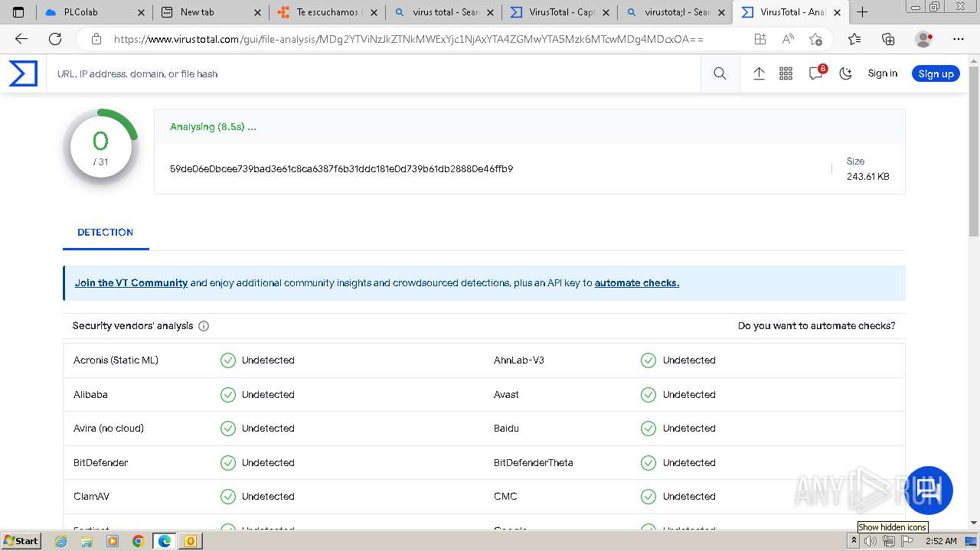Screen dimensions: 980x551
Task: Click info icon beside Security vendors' analysis
Action: click(204, 326)
